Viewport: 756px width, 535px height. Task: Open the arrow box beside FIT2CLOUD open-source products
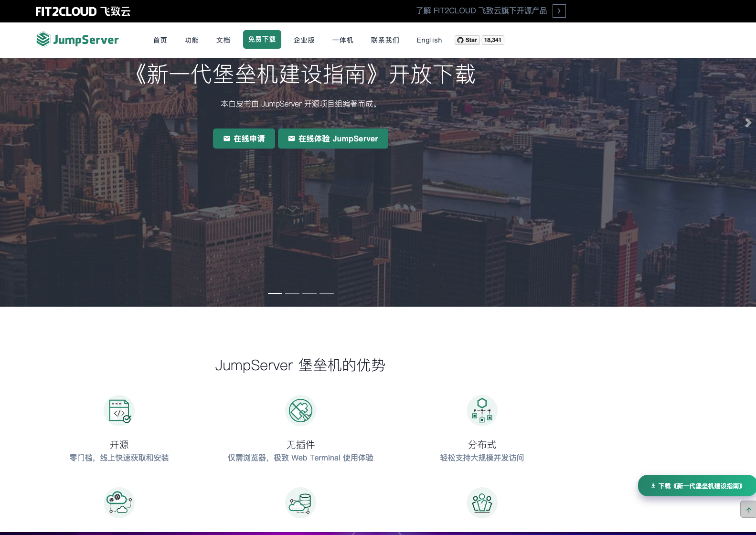[x=559, y=11]
